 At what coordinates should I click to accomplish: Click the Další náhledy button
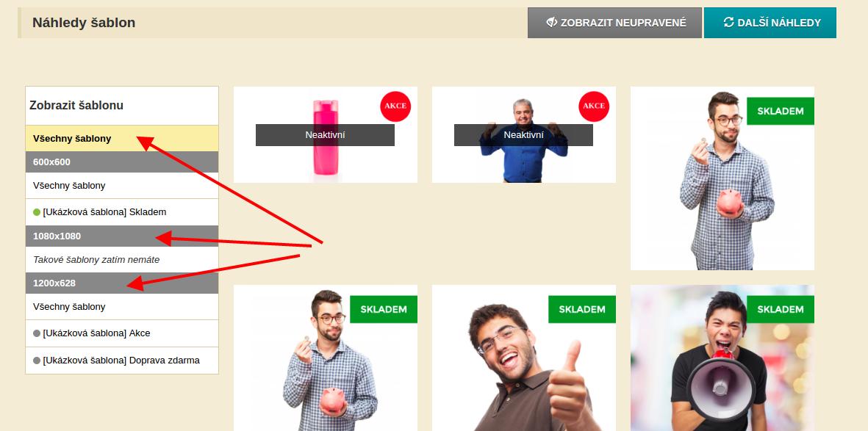click(770, 23)
